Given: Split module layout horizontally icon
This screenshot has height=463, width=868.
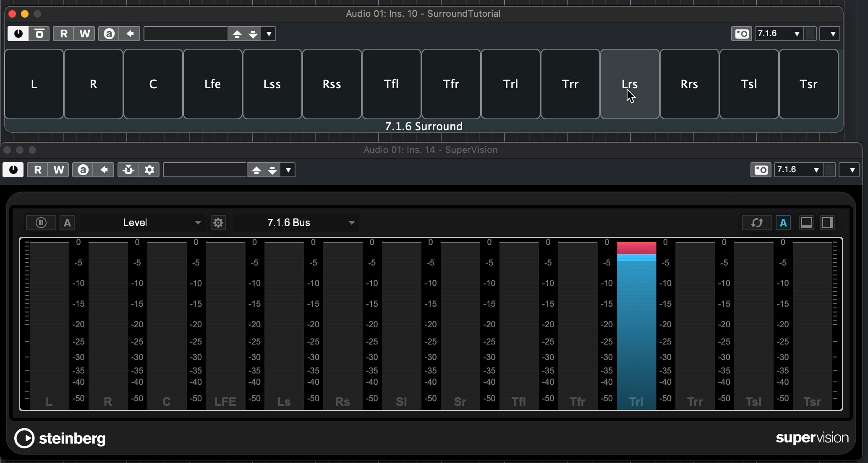Looking at the screenshot, I should coord(806,223).
